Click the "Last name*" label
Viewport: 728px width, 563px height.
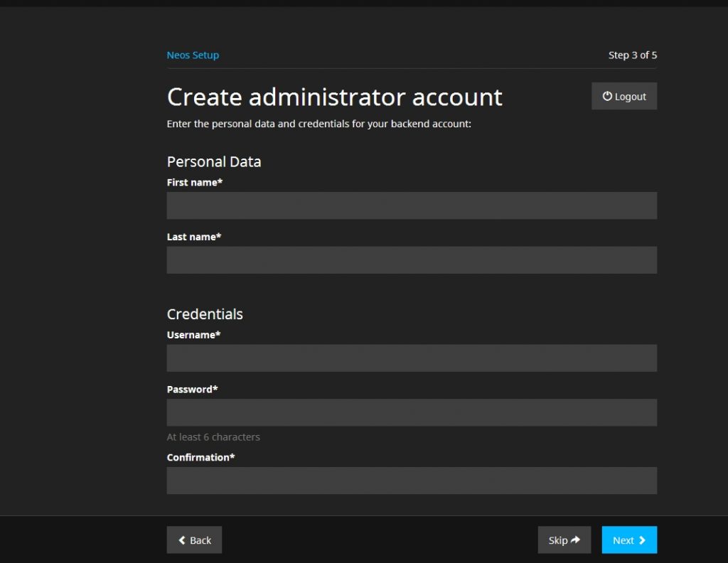click(x=194, y=237)
